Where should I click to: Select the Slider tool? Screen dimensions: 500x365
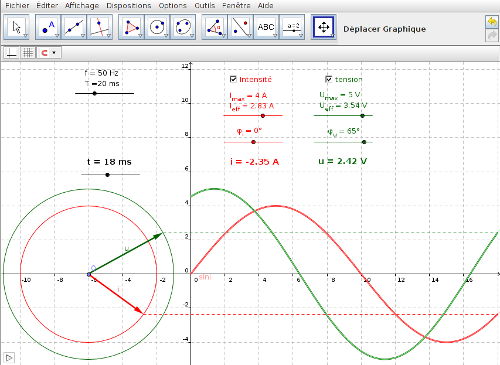(292, 27)
